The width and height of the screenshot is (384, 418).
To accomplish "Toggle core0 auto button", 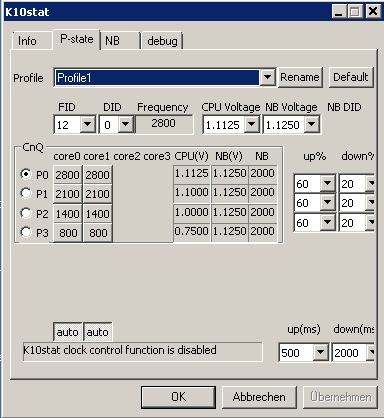I will coord(68,332).
